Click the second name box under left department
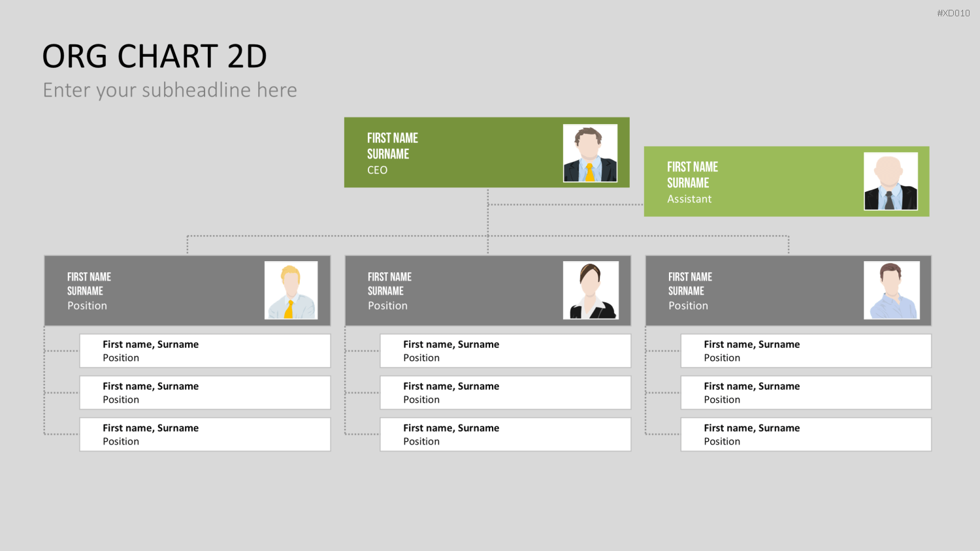980x551 pixels. [x=205, y=393]
